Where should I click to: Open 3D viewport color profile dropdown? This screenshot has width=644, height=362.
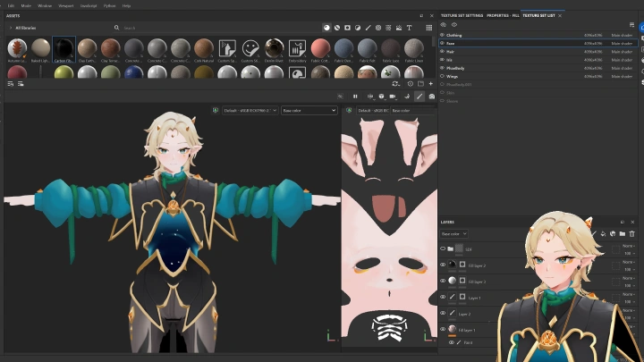(250, 111)
